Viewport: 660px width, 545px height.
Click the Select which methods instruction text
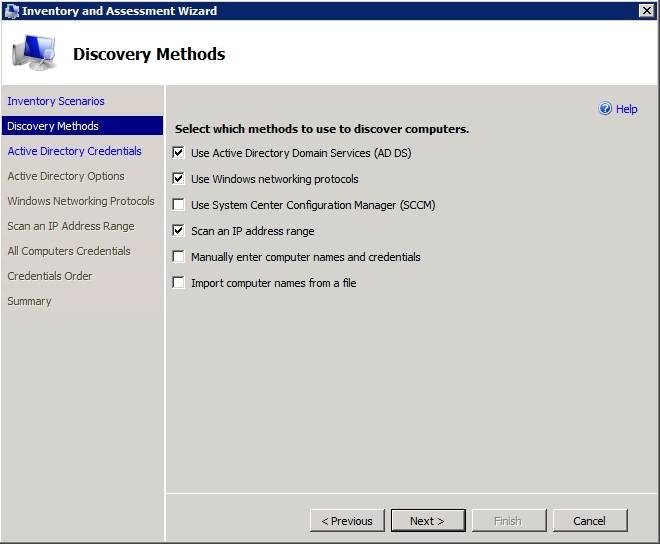[322, 129]
